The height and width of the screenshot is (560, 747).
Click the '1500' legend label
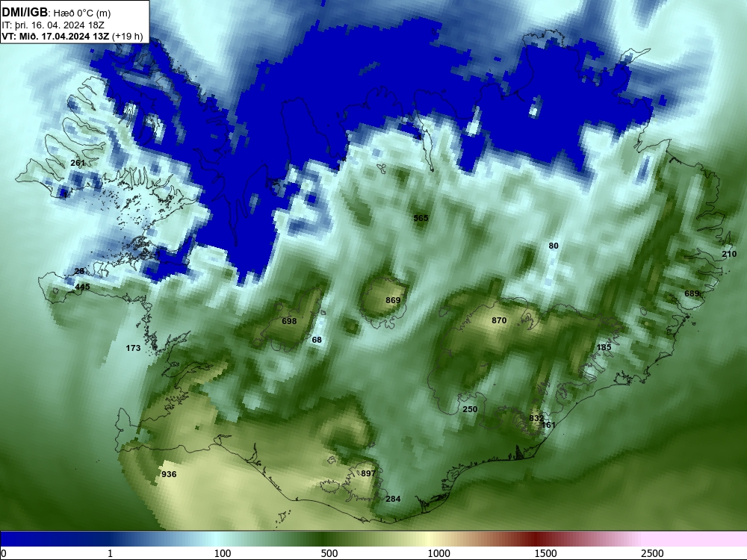(545, 553)
